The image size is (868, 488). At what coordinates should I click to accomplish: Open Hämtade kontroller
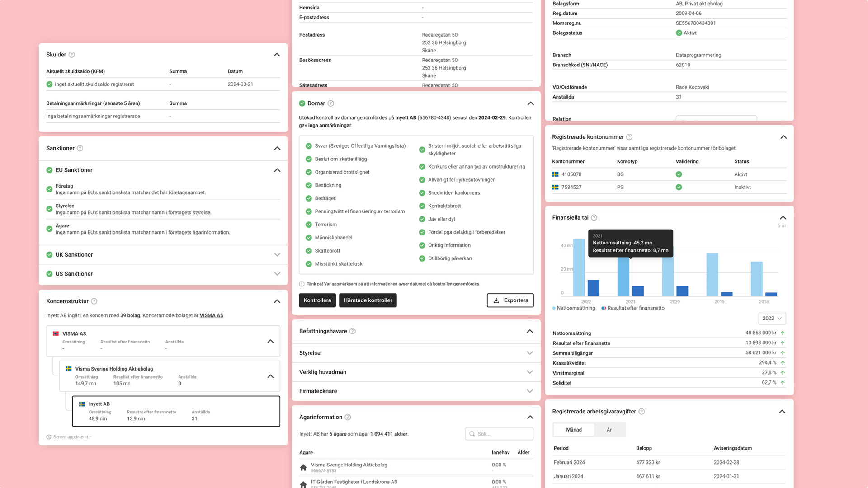[368, 300]
